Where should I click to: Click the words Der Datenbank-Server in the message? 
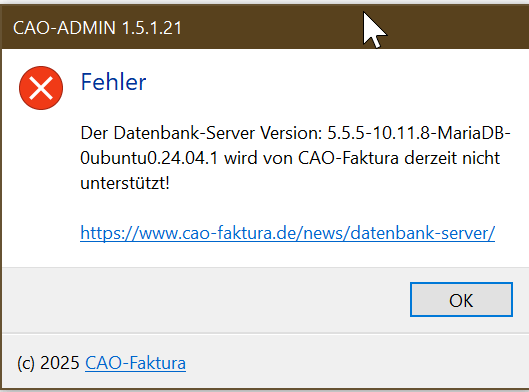(x=167, y=133)
